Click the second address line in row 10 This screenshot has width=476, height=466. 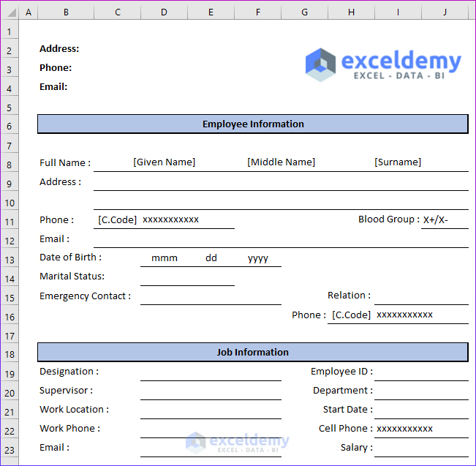(x=281, y=200)
